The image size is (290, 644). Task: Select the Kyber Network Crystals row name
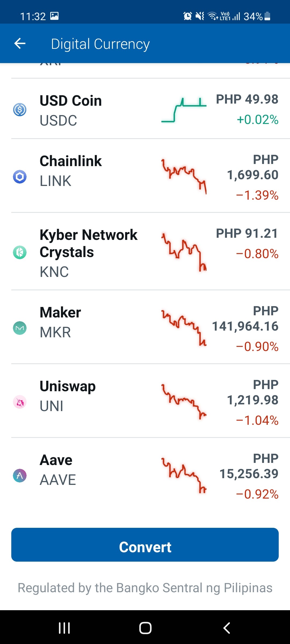coord(88,243)
